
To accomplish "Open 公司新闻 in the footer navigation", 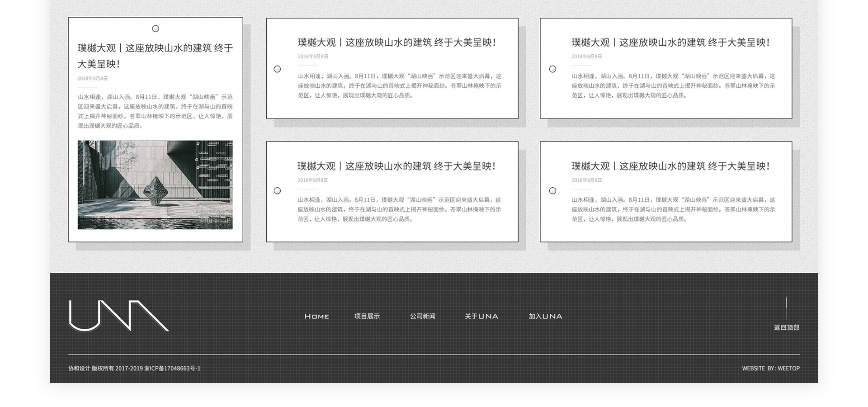I will click(x=422, y=317).
